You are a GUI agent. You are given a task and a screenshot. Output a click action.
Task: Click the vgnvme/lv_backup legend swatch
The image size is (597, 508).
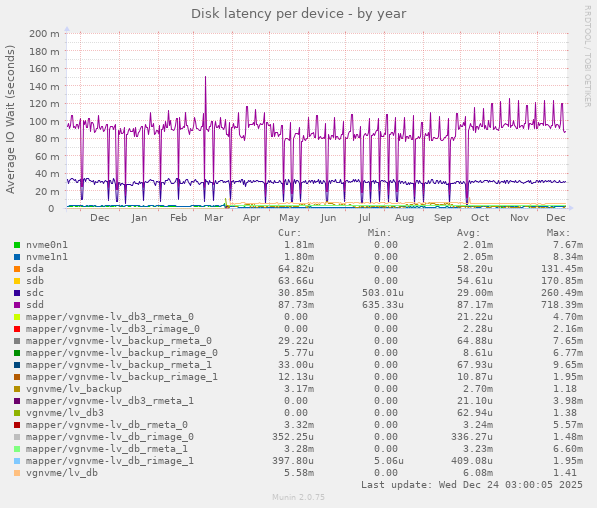click(17, 389)
